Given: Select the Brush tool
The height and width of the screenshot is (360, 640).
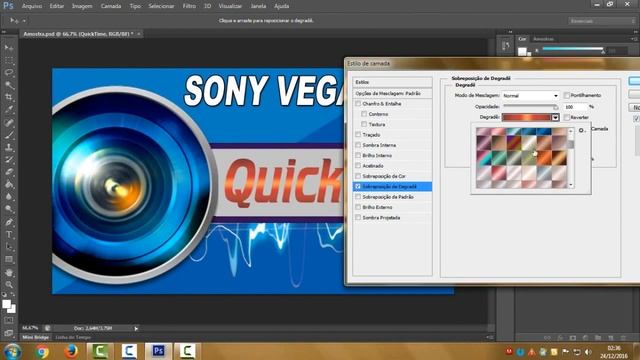Looking at the screenshot, I should 9,135.
